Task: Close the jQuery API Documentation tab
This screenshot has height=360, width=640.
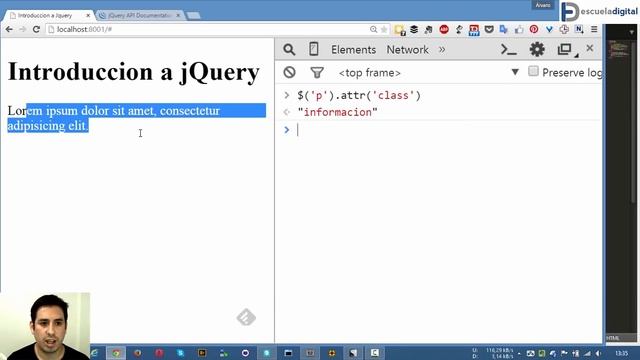Action: click(x=178, y=16)
